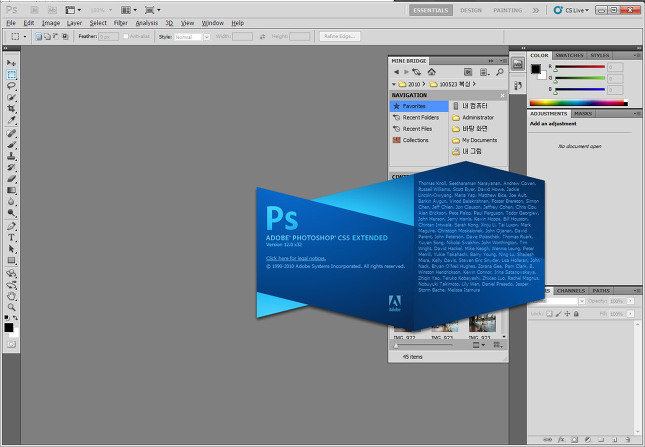Select the Rectangle shape tool
This screenshot has width=645, height=447.
coord(11,260)
